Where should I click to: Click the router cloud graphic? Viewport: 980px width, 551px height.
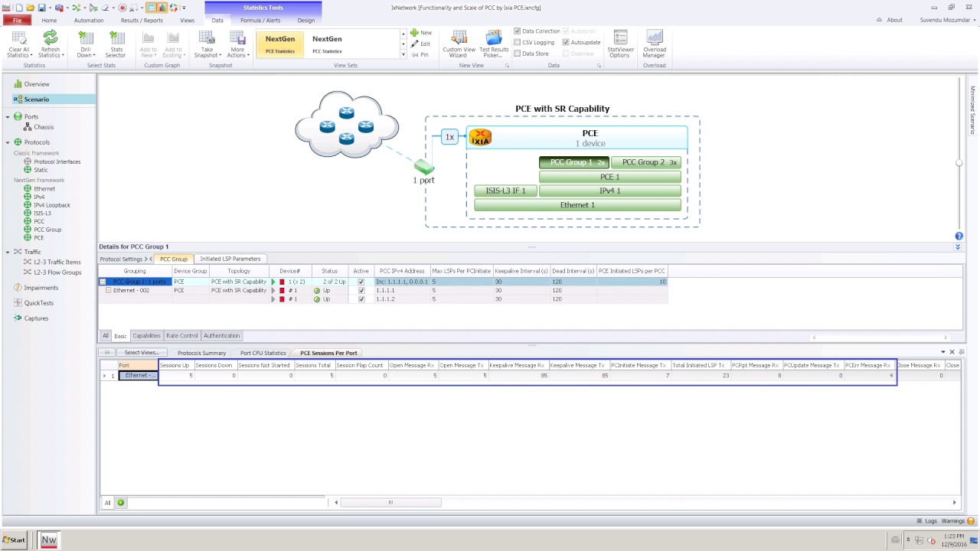tap(347, 124)
